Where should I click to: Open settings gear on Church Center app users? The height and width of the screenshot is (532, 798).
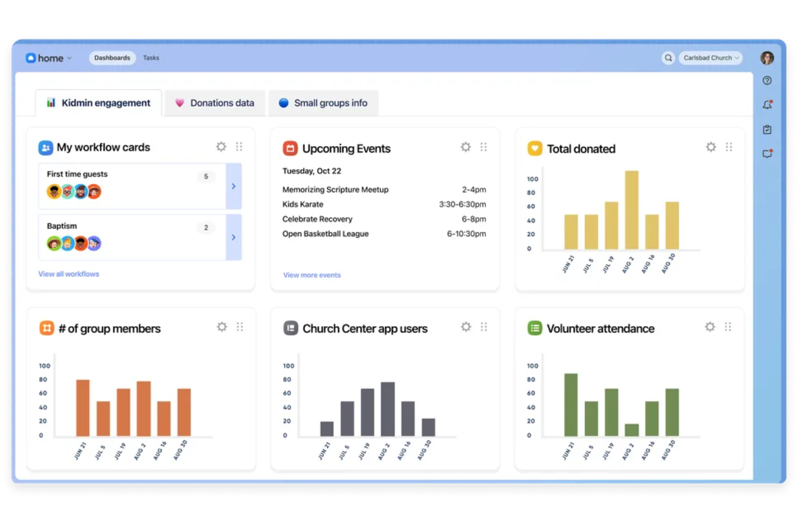pos(465,326)
